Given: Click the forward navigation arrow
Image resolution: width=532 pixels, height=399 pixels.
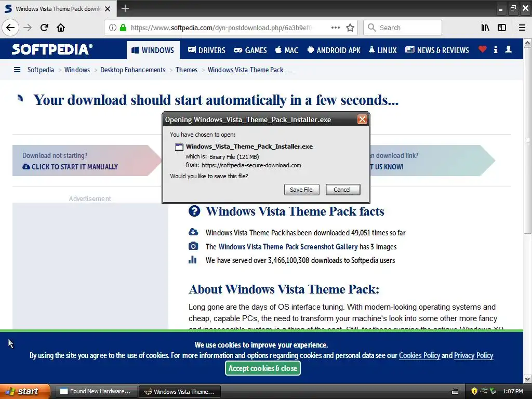Looking at the screenshot, I should pyautogui.click(x=28, y=28).
